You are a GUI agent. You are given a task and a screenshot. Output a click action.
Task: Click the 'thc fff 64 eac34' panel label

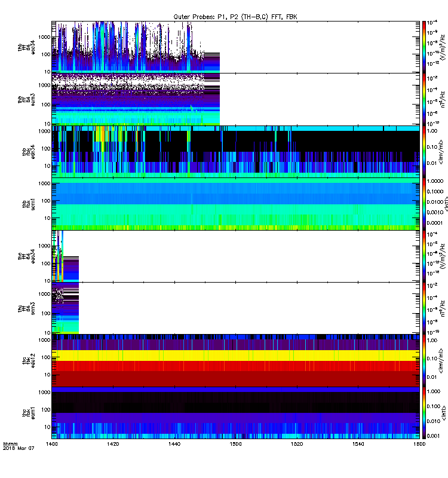point(26,256)
